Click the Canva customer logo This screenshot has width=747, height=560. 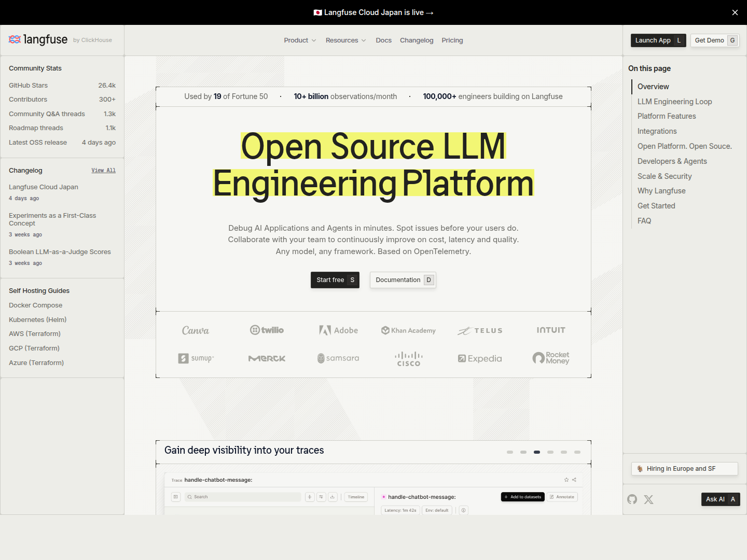point(196,330)
